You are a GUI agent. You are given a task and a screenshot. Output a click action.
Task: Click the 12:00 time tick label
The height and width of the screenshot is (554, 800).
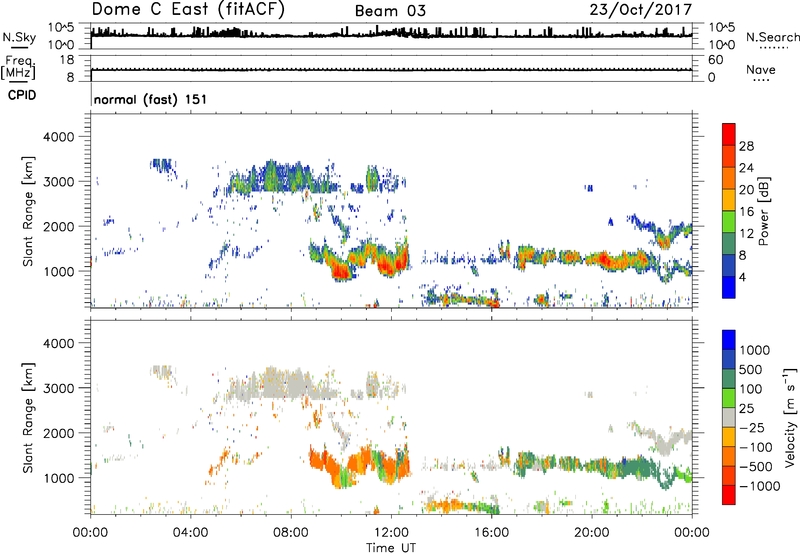point(391,533)
